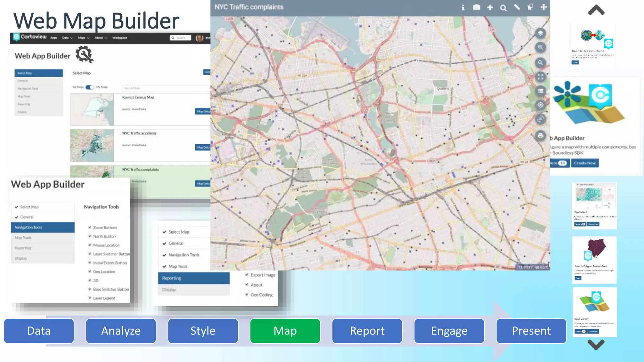Expand the Maps dropdown in navbar
Image resolution: width=644 pixels, height=362 pixels.
point(84,38)
